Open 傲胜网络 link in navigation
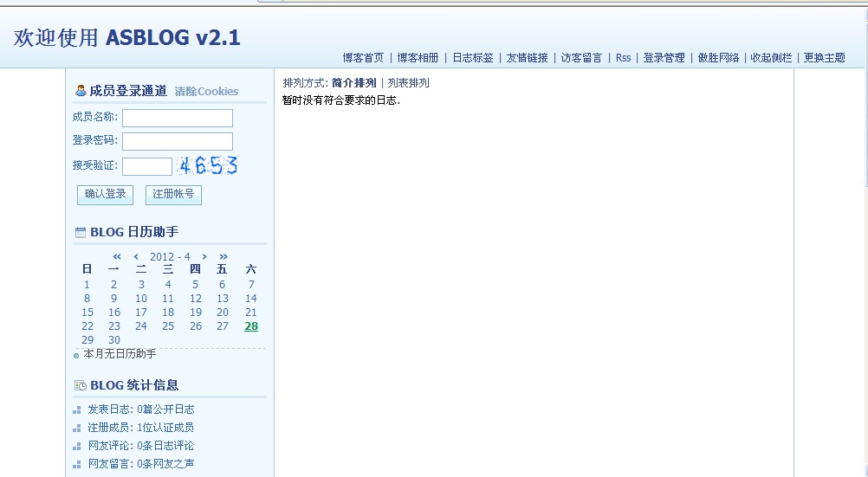The image size is (868, 477). point(718,57)
